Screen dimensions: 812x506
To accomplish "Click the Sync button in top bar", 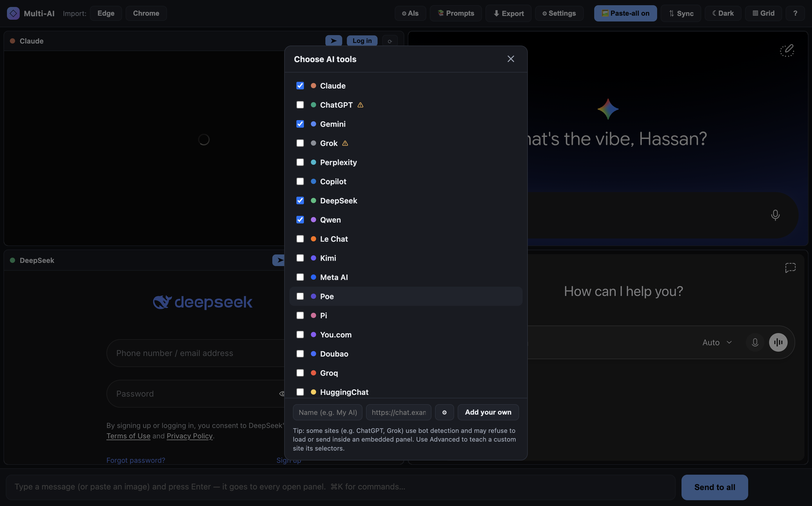I will pos(681,13).
